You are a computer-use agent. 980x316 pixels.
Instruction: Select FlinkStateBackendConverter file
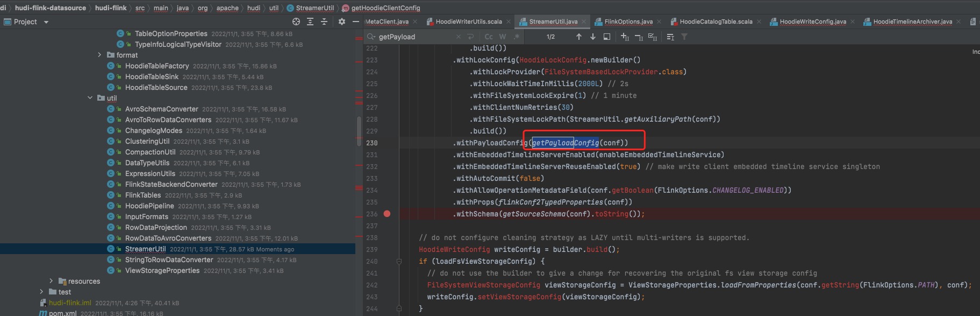pyautogui.click(x=171, y=184)
